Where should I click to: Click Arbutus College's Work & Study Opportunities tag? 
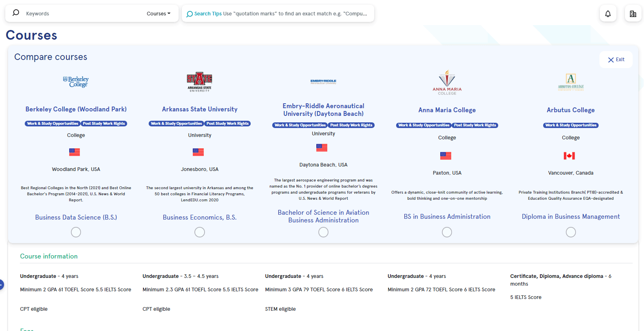coord(571,125)
